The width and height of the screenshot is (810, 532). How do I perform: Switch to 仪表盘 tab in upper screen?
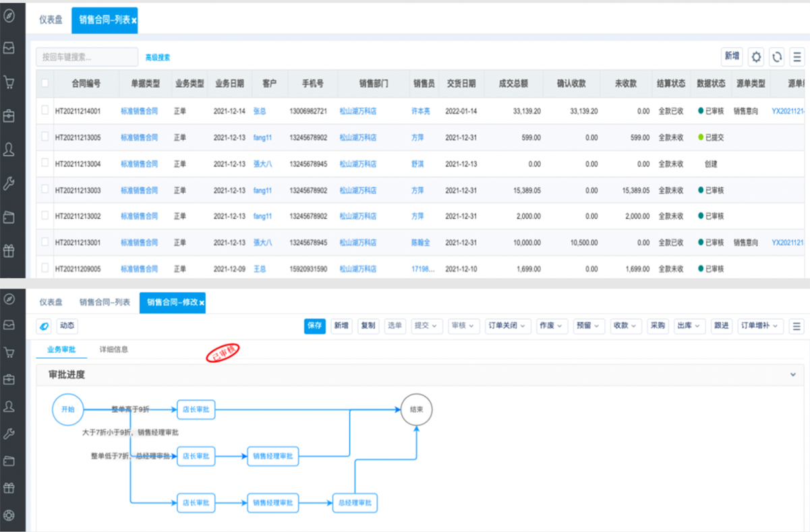point(51,20)
